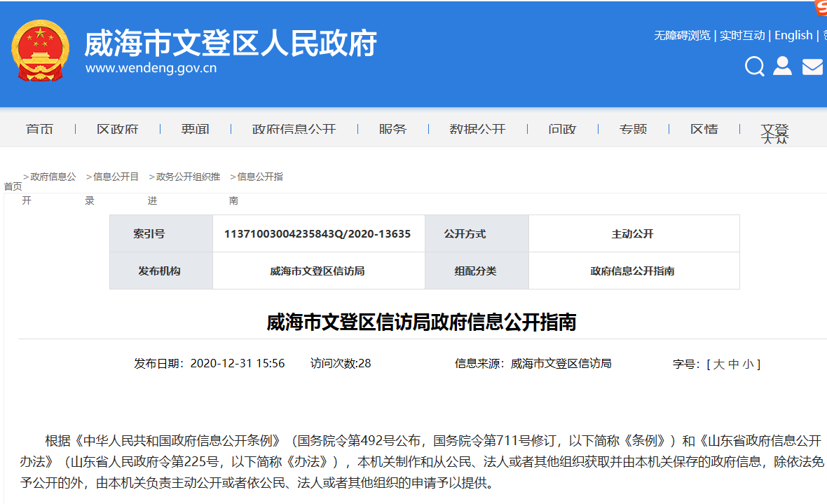Open 无障碍浏览 accessibility mode link

pyautogui.click(x=682, y=35)
